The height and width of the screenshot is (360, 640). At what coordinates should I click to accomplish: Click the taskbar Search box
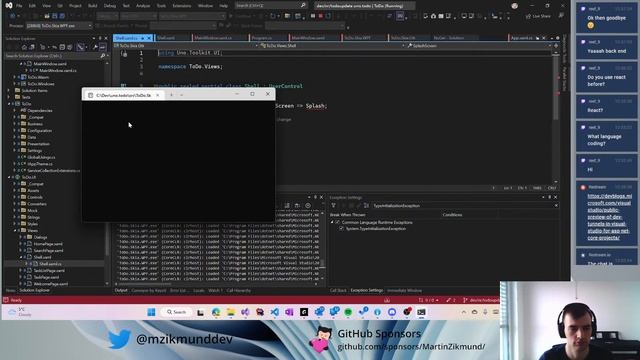[176, 312]
